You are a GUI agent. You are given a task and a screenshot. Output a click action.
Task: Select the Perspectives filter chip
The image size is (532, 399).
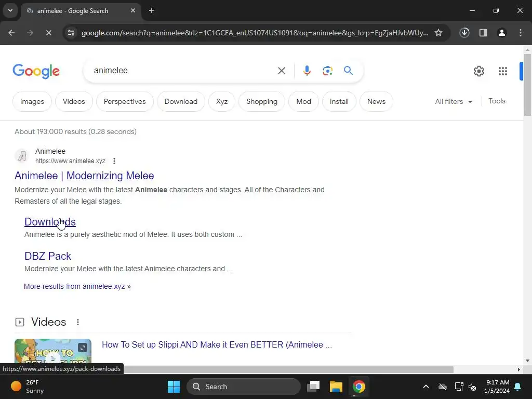pyautogui.click(x=125, y=101)
